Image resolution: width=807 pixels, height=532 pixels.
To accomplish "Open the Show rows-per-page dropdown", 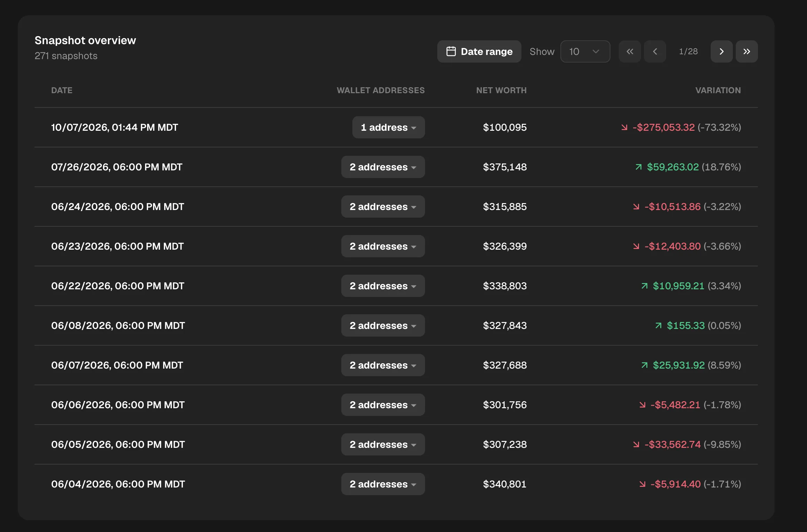I will (585, 51).
